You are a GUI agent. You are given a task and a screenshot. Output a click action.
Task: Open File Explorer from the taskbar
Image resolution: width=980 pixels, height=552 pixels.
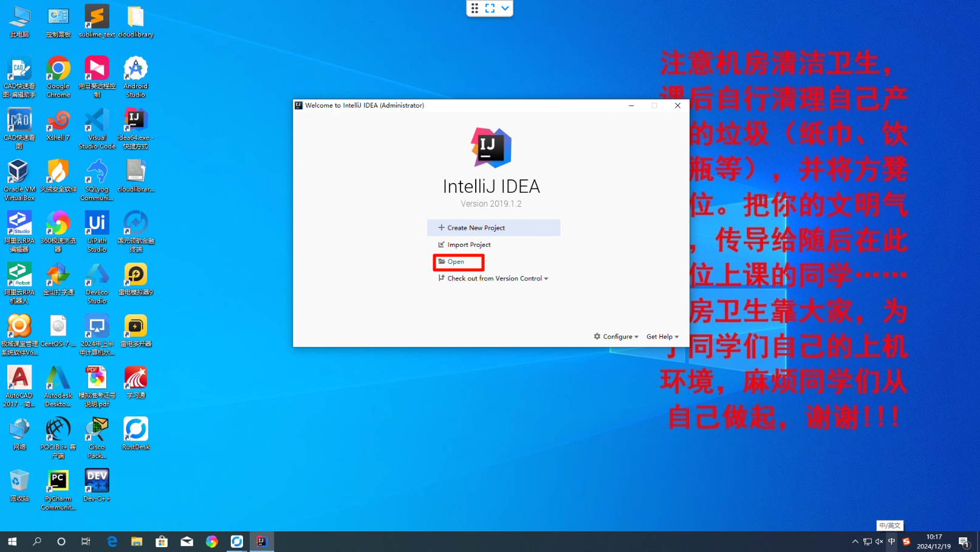[x=137, y=542]
